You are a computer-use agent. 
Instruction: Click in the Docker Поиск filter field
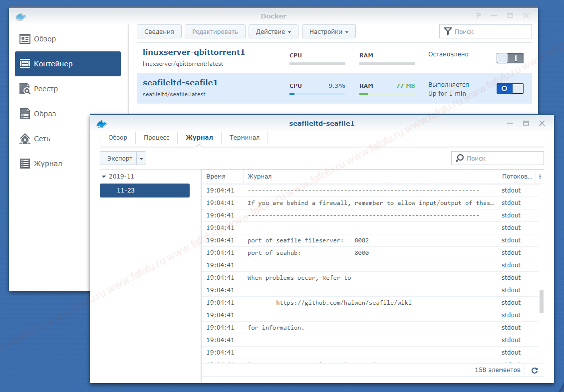(x=485, y=31)
